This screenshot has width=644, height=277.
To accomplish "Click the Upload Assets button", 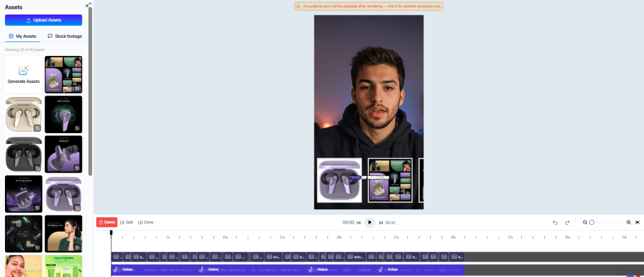I will point(43,20).
